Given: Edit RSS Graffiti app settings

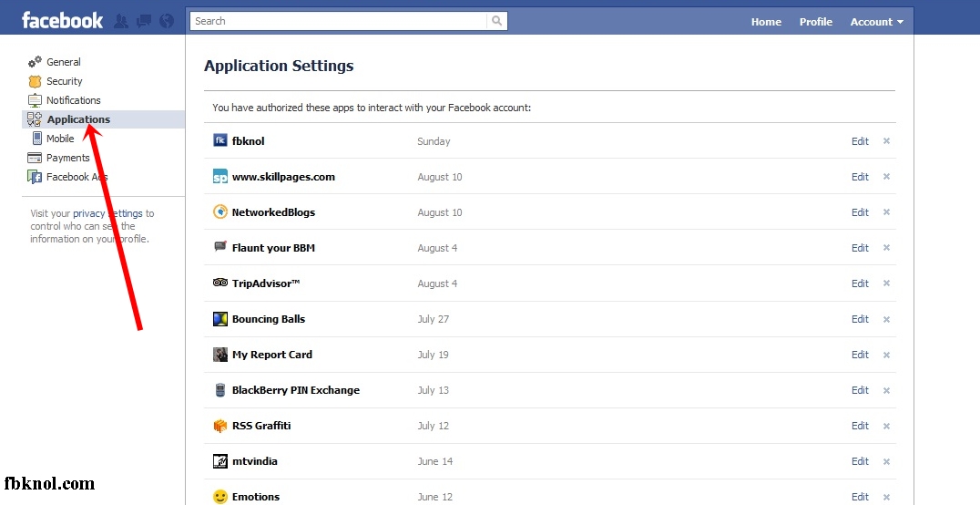Looking at the screenshot, I should pos(860,427).
